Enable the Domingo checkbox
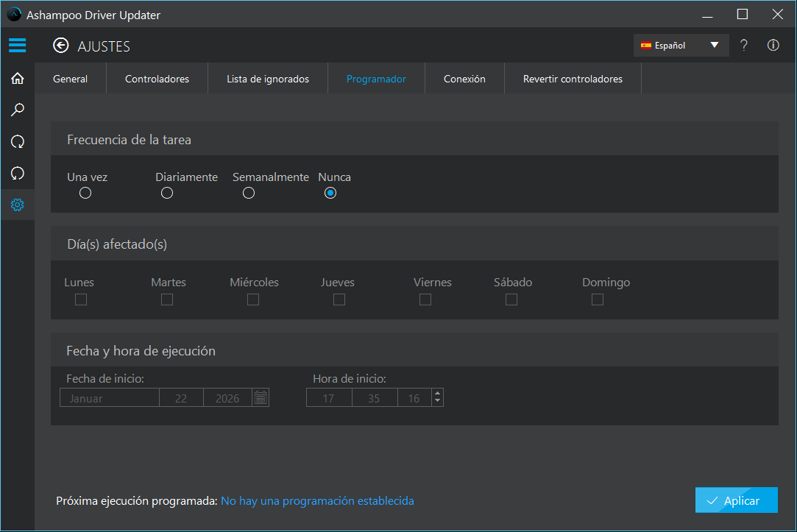The height and width of the screenshot is (532, 797). click(x=598, y=299)
